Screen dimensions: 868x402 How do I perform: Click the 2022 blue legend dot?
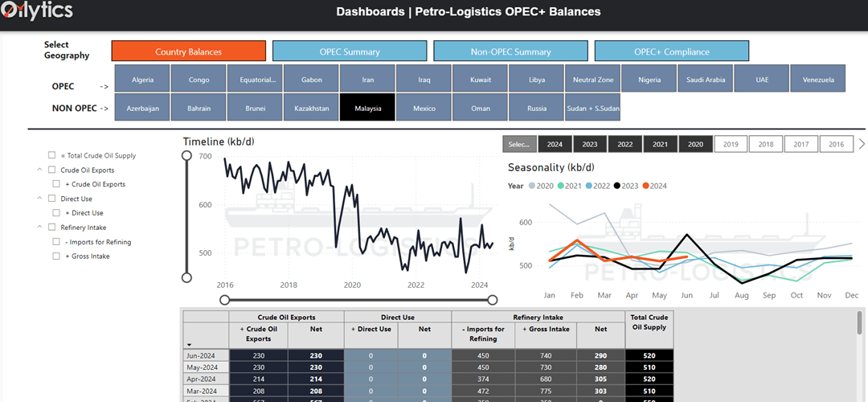[x=589, y=186]
